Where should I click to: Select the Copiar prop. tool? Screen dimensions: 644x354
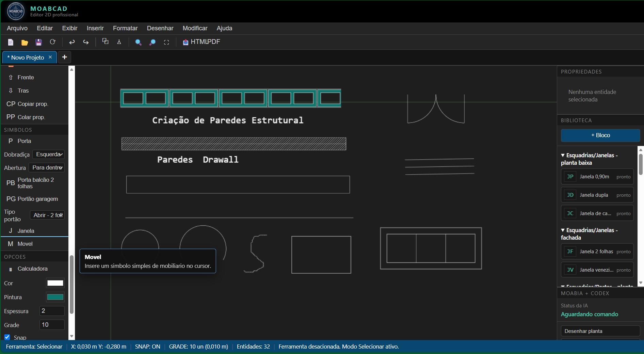click(35, 104)
